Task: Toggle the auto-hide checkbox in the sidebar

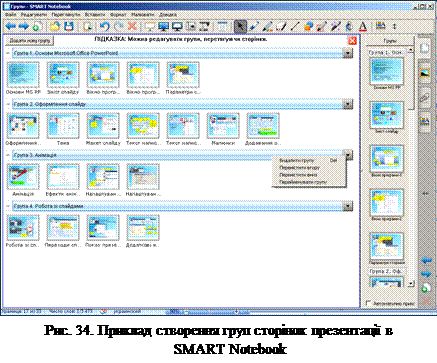Action: coord(368,303)
